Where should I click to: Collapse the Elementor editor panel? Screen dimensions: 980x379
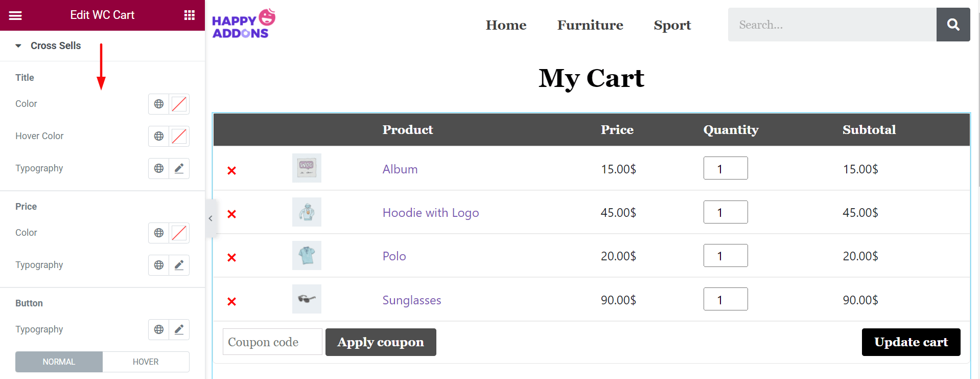tap(211, 218)
